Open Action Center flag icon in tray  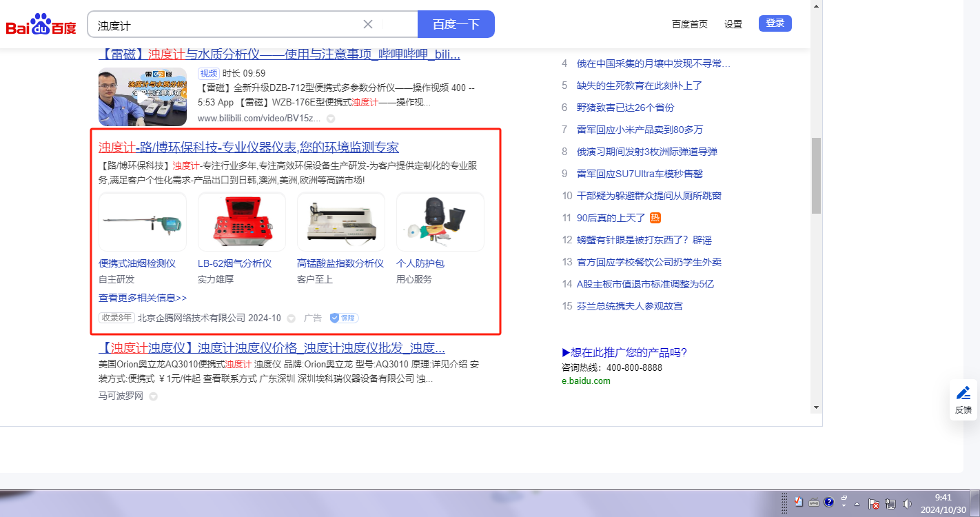[x=872, y=504]
